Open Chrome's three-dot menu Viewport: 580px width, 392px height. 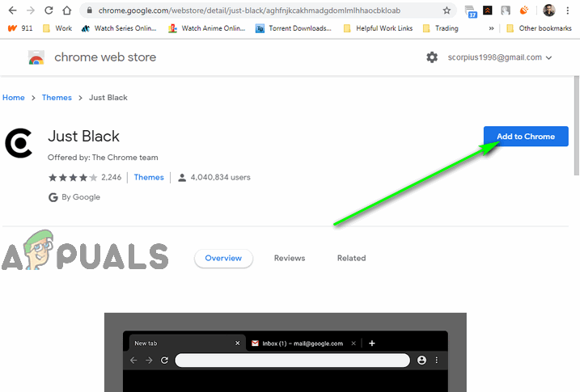(567, 11)
